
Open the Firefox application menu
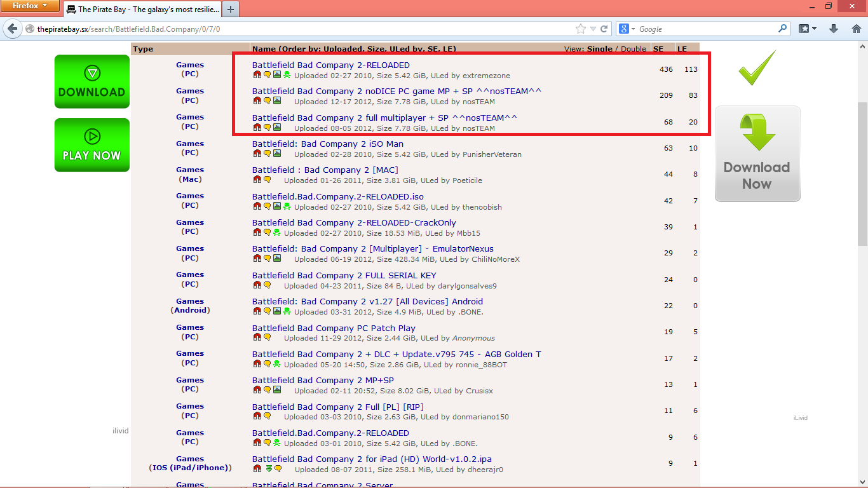click(x=30, y=6)
